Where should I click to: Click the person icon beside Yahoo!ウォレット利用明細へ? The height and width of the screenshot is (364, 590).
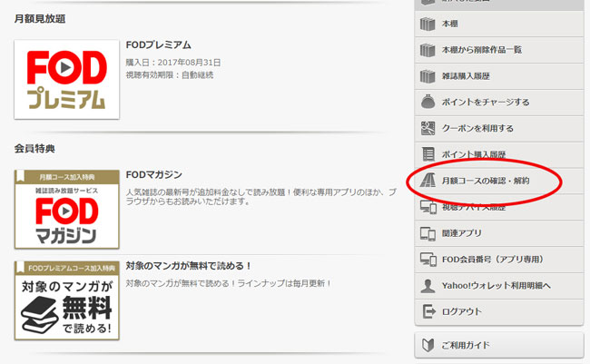[428, 286]
